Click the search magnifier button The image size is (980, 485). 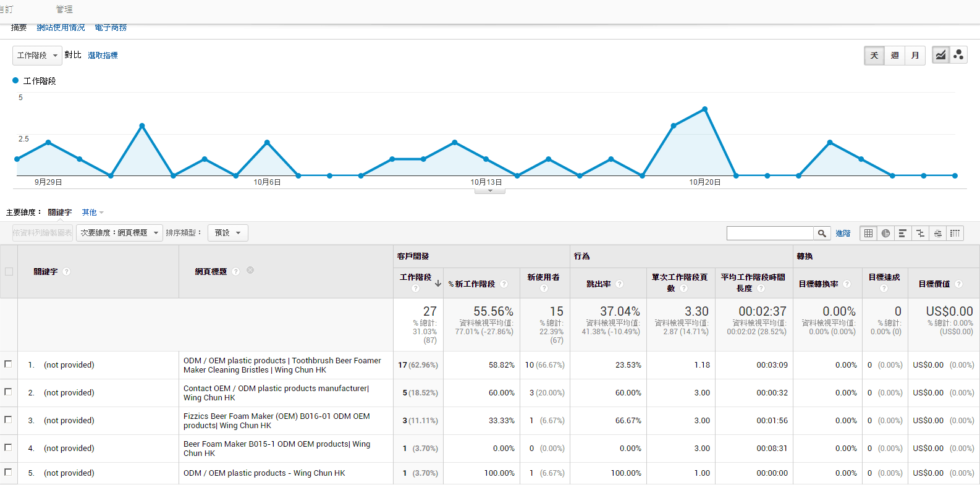coord(822,234)
